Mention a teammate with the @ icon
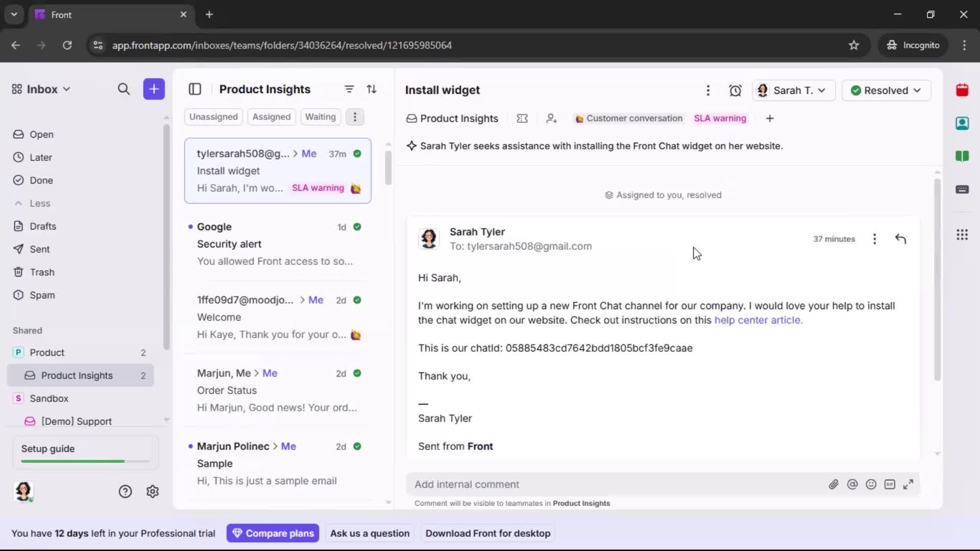 [853, 484]
